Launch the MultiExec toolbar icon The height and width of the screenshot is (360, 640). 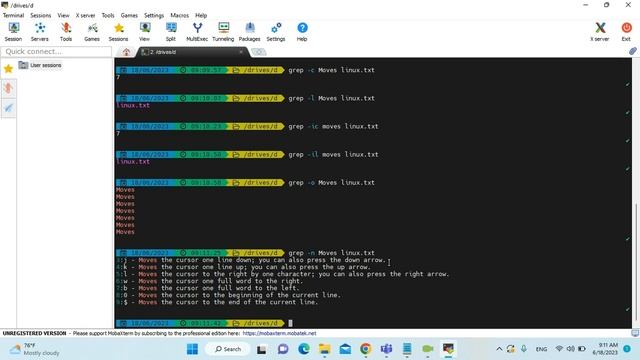click(x=197, y=32)
